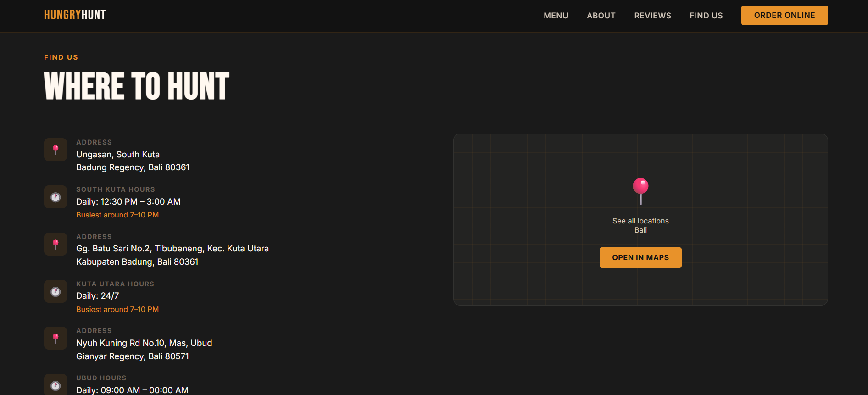Click the Where to Hunt heading
Screen dimensions: 868x395
[137, 86]
